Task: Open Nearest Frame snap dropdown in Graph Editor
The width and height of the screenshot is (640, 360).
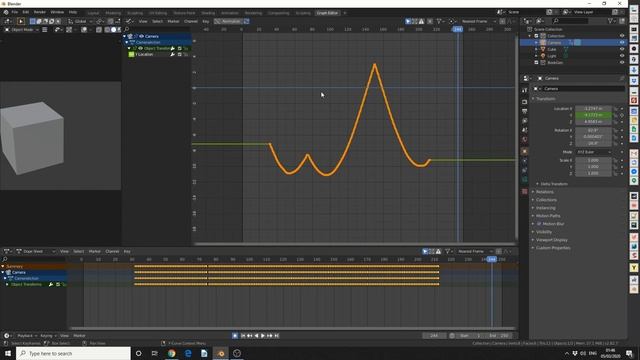Action: pos(478,21)
